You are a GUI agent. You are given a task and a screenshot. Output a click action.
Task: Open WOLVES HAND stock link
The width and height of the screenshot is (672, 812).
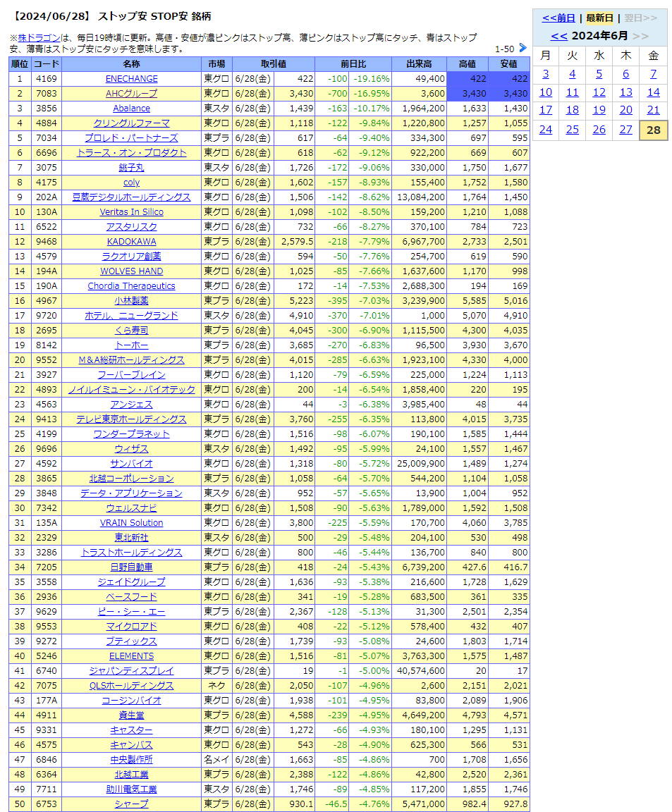[132, 271]
